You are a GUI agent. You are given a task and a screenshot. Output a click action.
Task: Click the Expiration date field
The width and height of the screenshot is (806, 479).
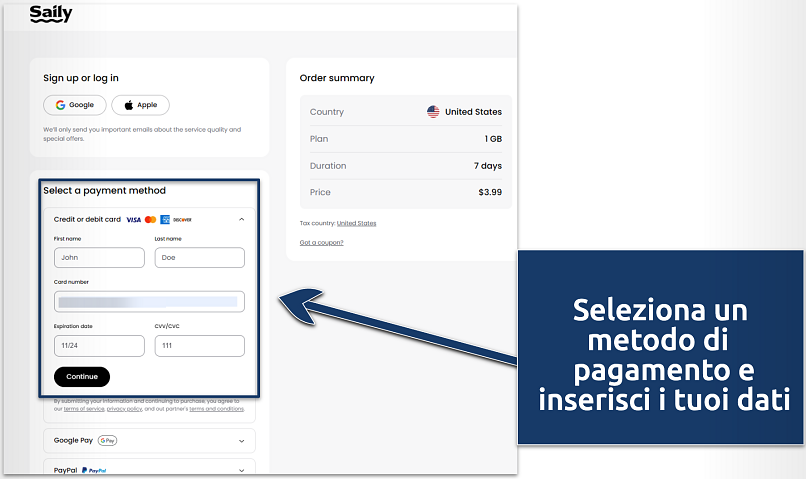click(x=99, y=345)
